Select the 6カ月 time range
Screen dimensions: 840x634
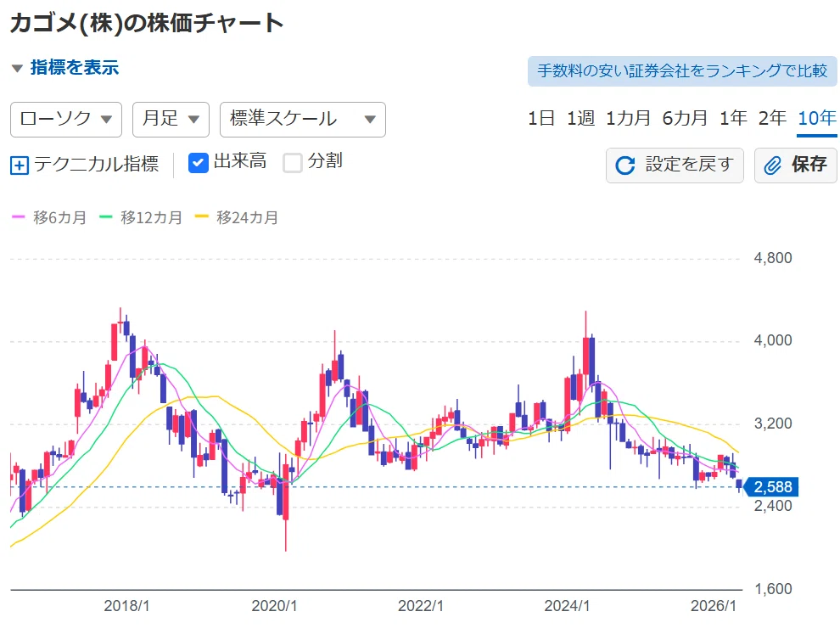685,118
